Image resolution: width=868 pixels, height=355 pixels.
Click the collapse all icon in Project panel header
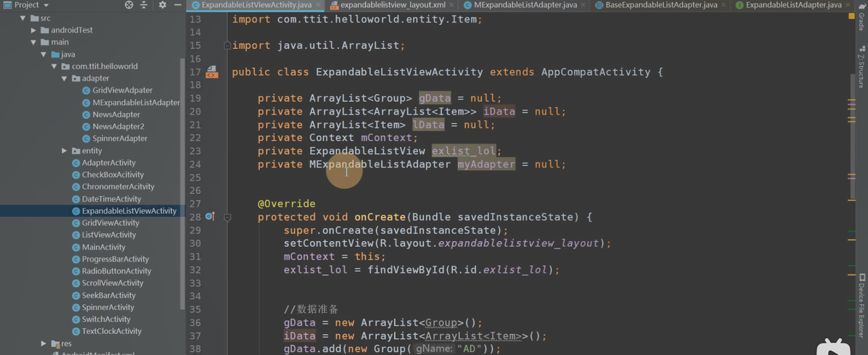click(144, 5)
